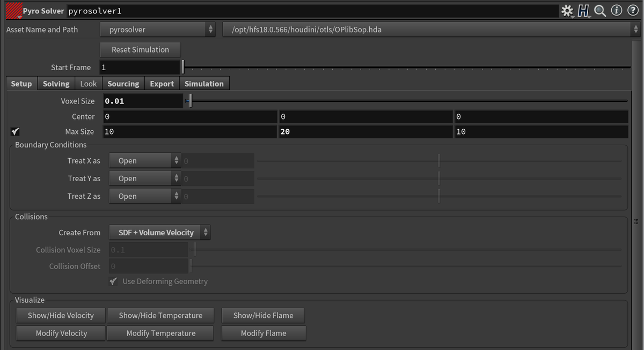
Task: Click the Modify Flame button
Action: click(264, 333)
